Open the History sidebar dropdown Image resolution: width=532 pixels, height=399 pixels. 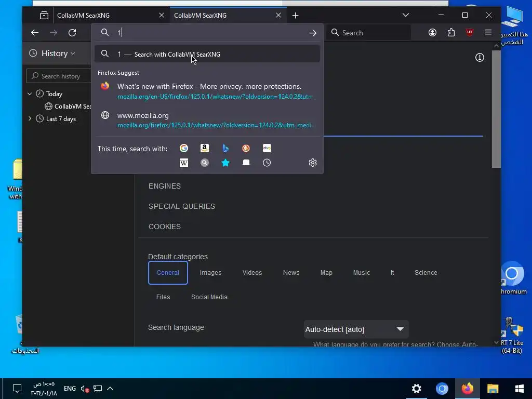pos(52,54)
